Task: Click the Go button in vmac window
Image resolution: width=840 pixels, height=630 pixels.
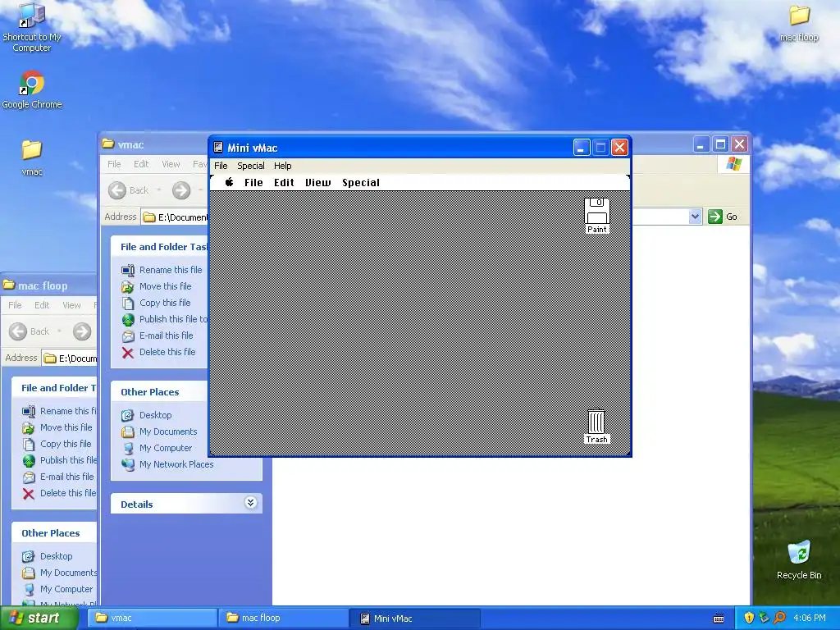Action: (x=723, y=217)
